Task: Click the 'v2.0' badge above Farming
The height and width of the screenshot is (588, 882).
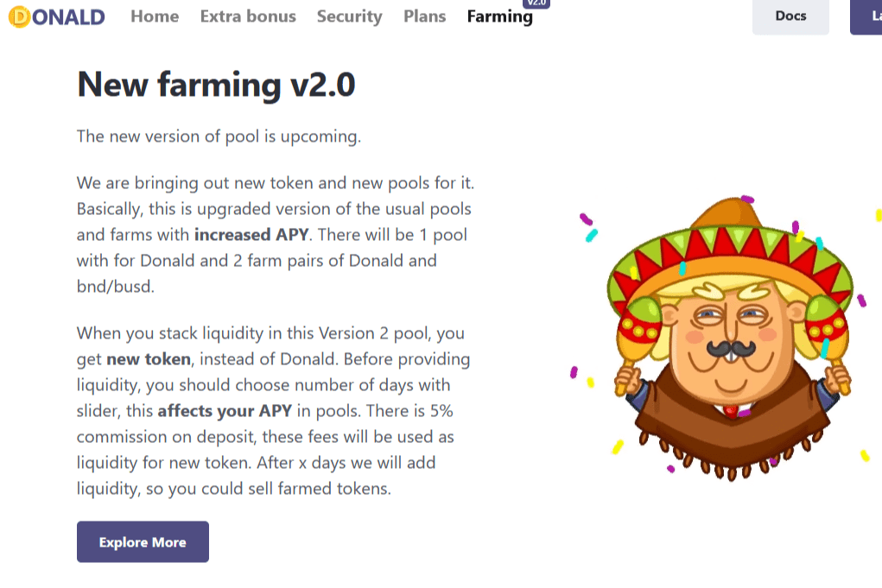Action: coord(536,3)
